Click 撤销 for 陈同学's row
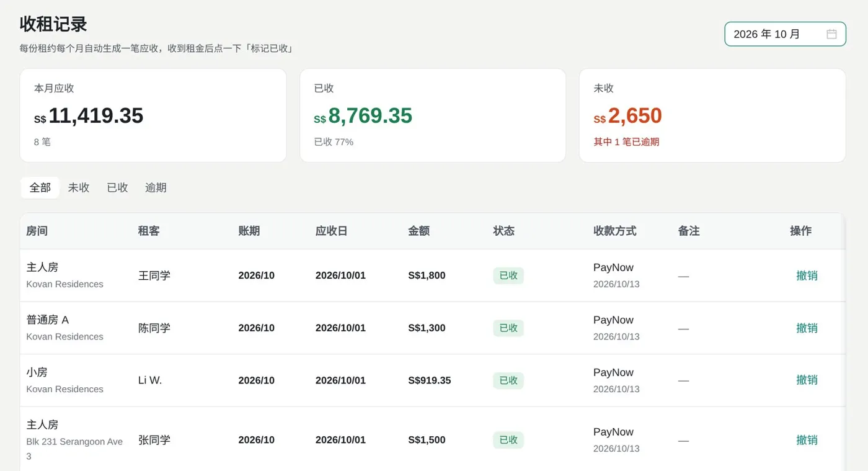 (807, 328)
